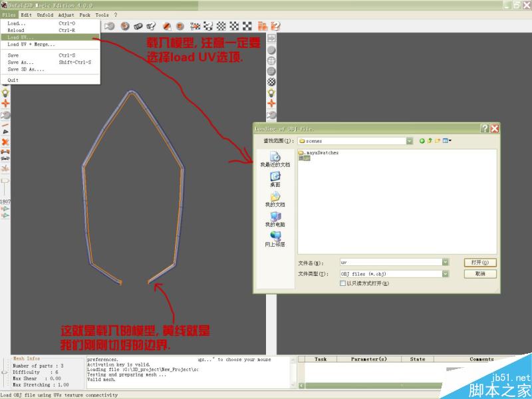Go to 桌面 desktop location
The width and height of the screenshot is (532, 399).
click(x=275, y=180)
